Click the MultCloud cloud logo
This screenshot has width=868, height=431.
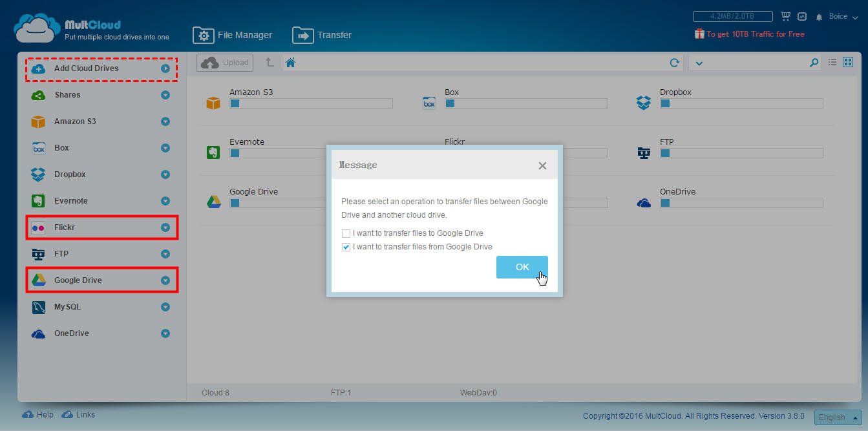click(37, 28)
